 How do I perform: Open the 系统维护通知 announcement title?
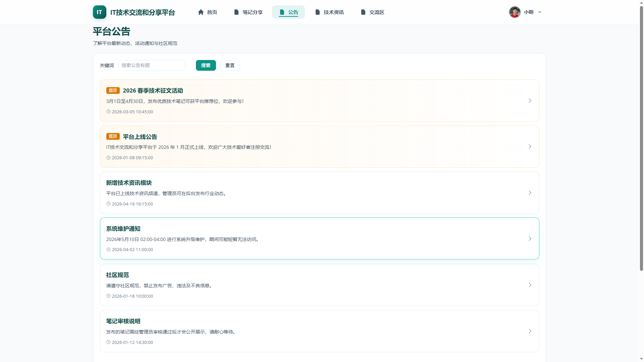123,229
